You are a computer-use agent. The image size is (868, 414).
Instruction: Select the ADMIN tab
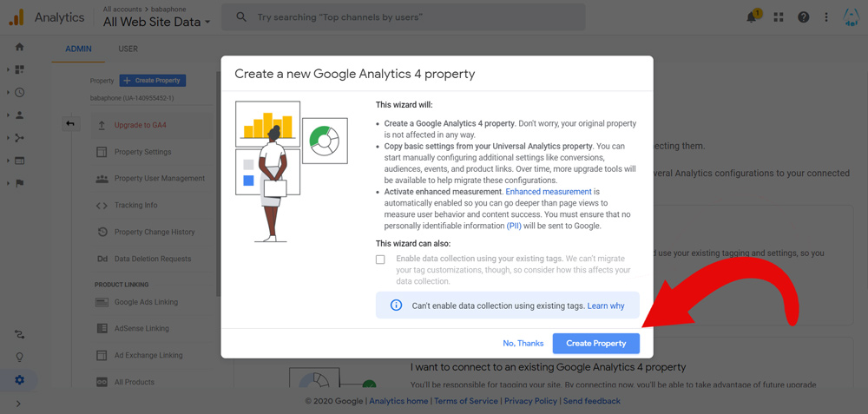[79, 49]
